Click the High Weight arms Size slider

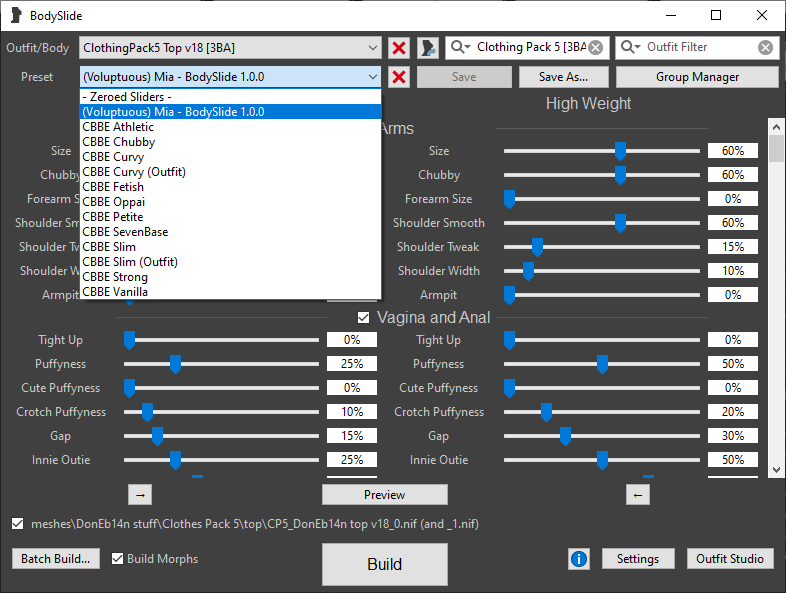tap(602, 151)
